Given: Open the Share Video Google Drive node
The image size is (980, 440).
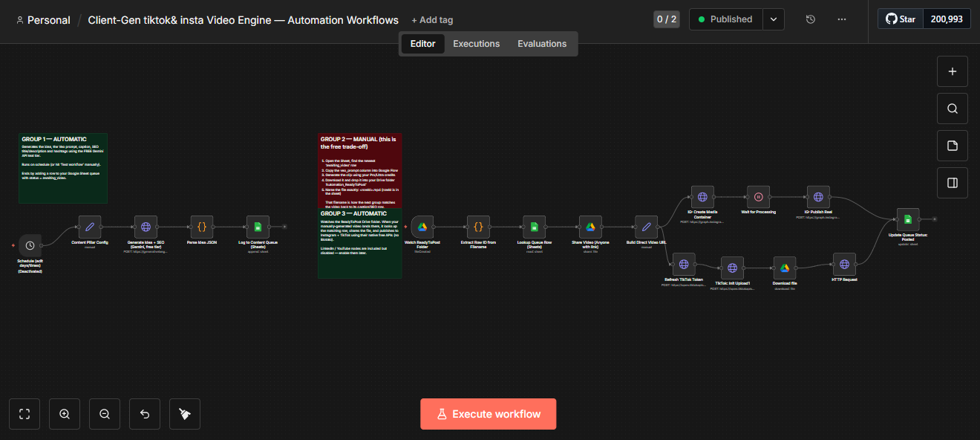Looking at the screenshot, I should [x=590, y=227].
